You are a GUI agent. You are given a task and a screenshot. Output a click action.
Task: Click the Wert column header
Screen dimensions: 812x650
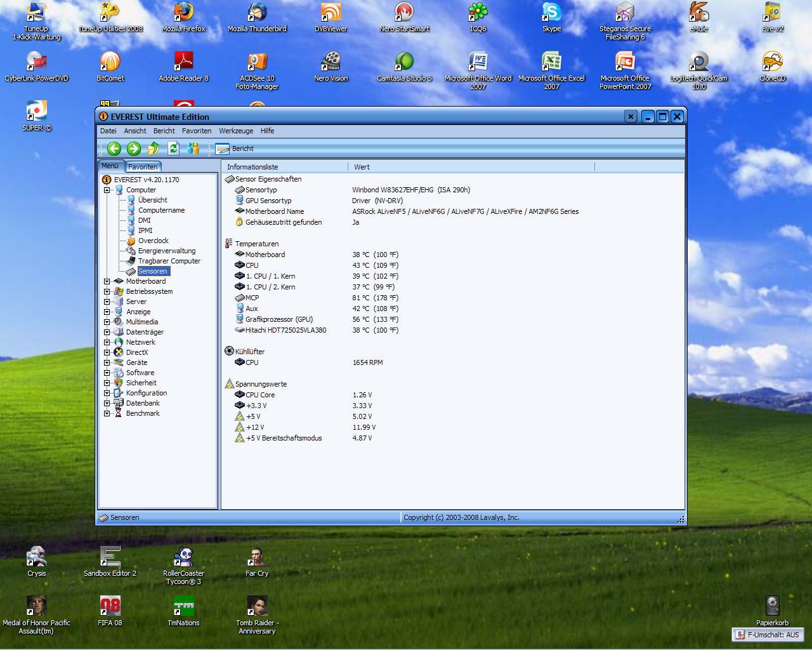click(471, 167)
